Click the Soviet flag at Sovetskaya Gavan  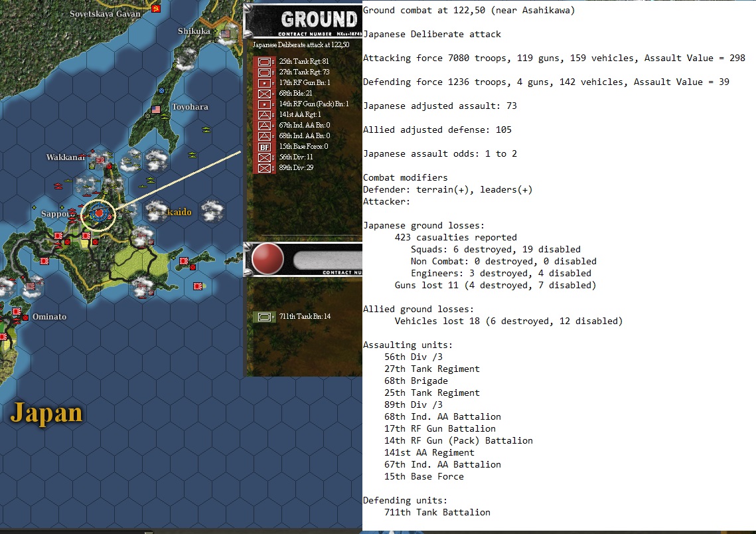click(x=156, y=8)
